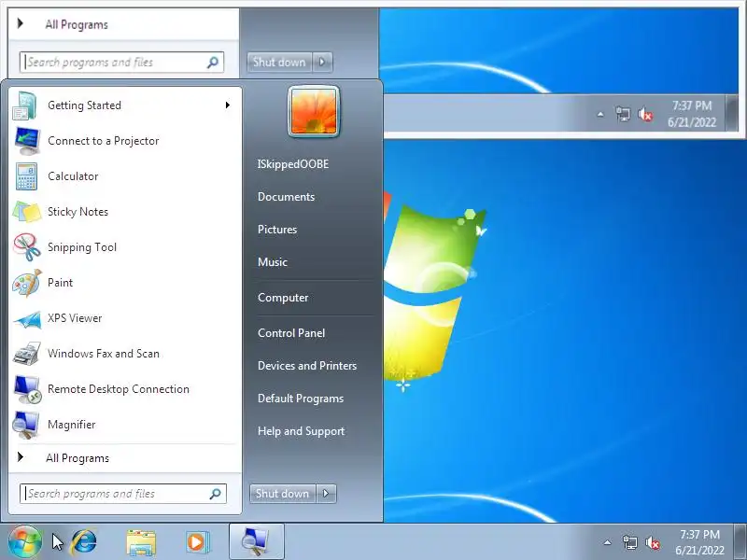Open Devices and Printers
This screenshot has height=560, width=747.
click(307, 366)
